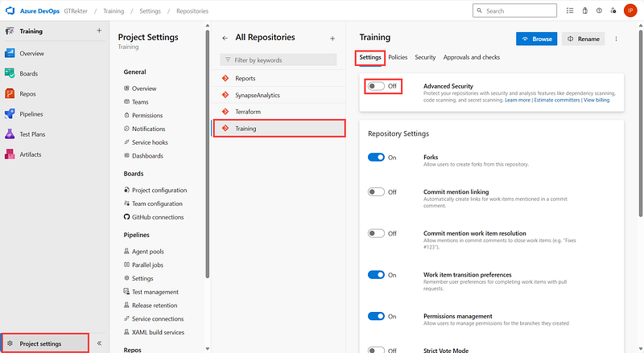
Task: Switch to the Policies tab
Action: (398, 57)
